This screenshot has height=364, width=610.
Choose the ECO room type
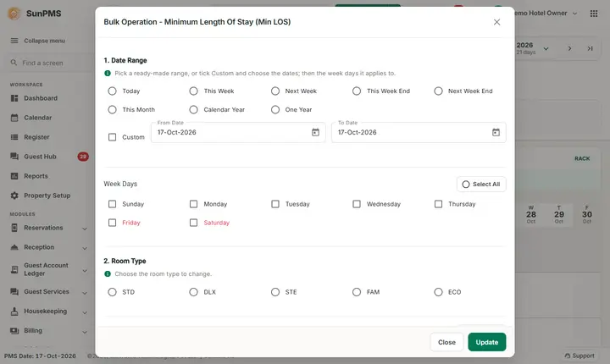click(x=438, y=292)
